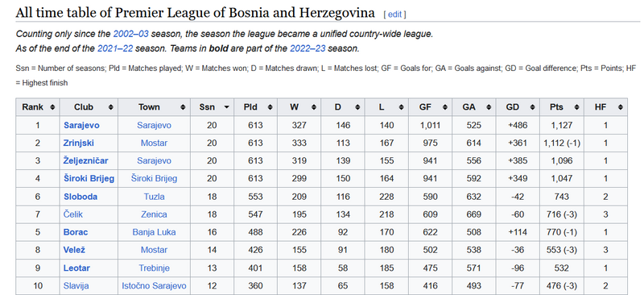Open the Zenica town link
This screenshot has width=644, height=295.
point(154,214)
